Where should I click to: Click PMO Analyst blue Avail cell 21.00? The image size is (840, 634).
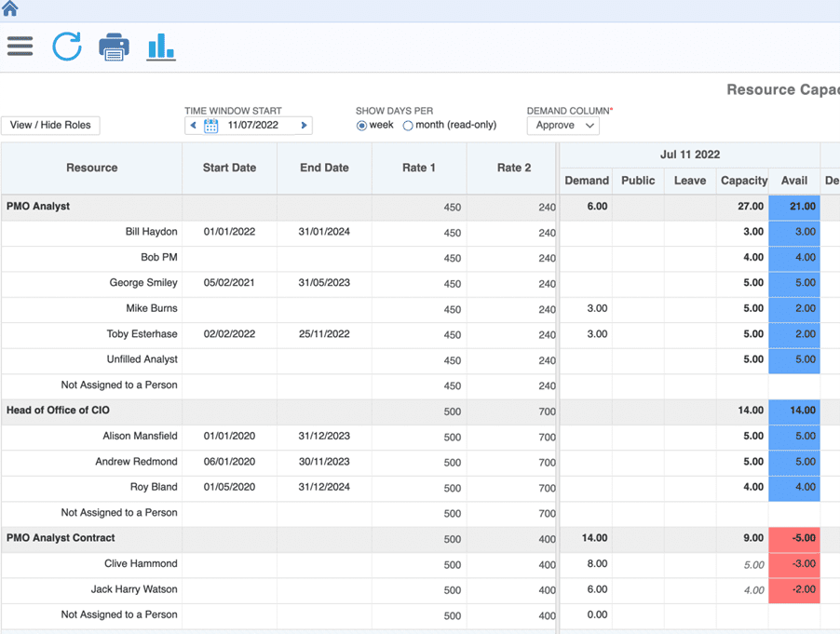[x=794, y=208]
